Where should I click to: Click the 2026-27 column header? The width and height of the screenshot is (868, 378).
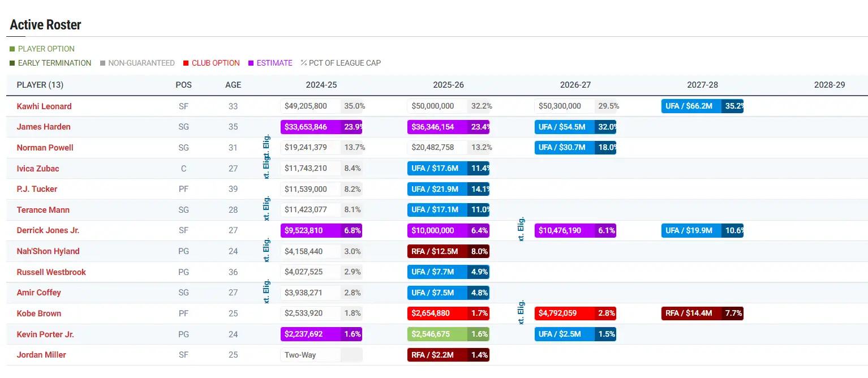pyautogui.click(x=575, y=85)
